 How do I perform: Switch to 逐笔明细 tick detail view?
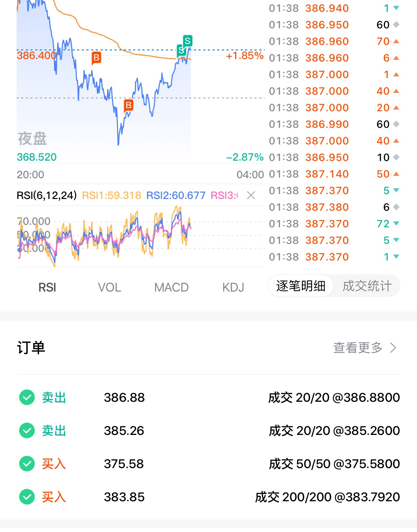coord(300,286)
